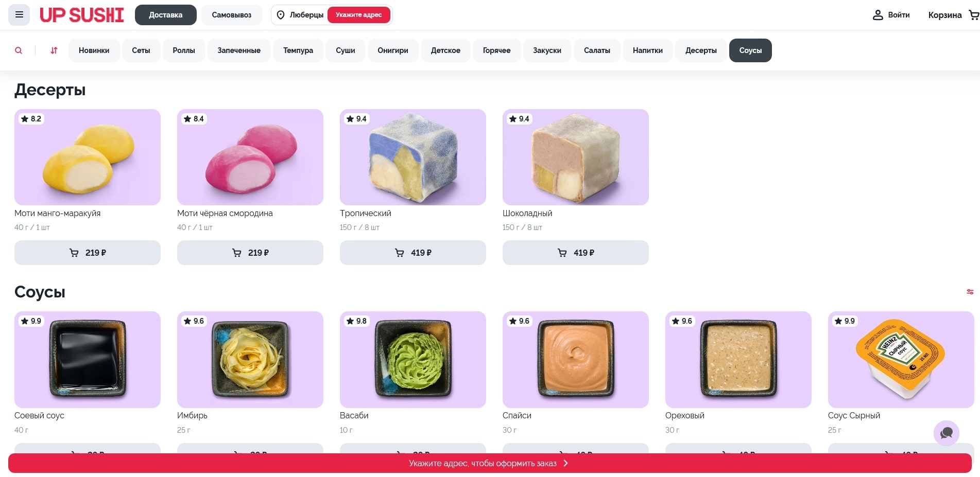Click the filter sliders icon near Соусы
The height and width of the screenshot is (477, 980).
pos(970,292)
